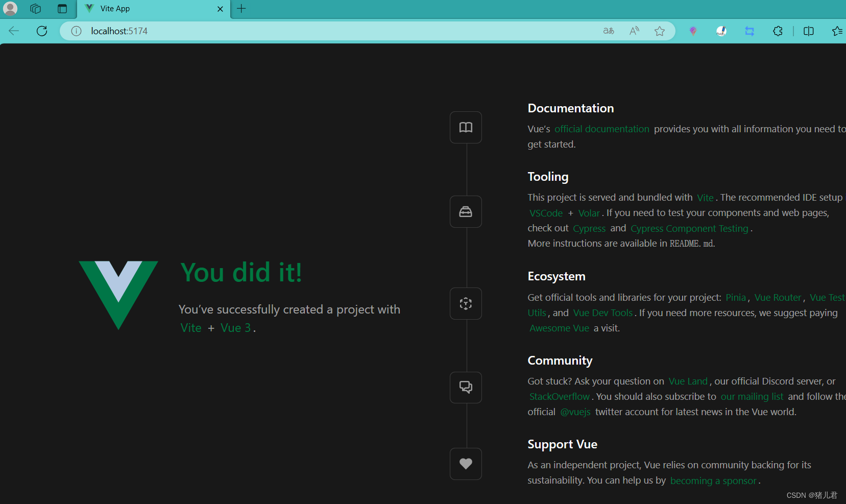The image size is (846, 504).
Task: Click the Tooling heading
Action: click(548, 177)
